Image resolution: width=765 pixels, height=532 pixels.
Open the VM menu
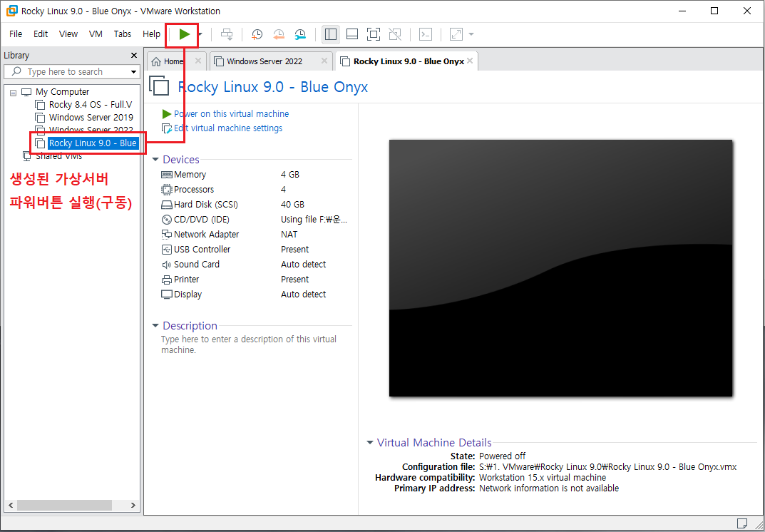click(x=96, y=34)
